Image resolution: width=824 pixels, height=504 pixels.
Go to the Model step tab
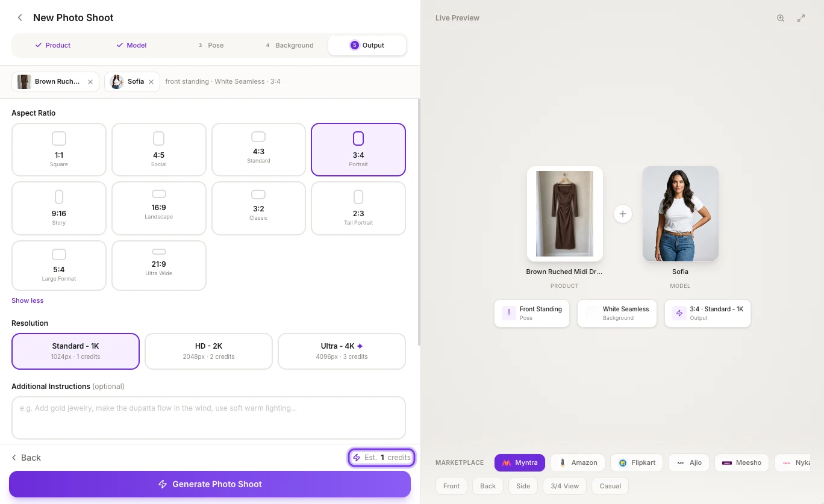point(133,45)
